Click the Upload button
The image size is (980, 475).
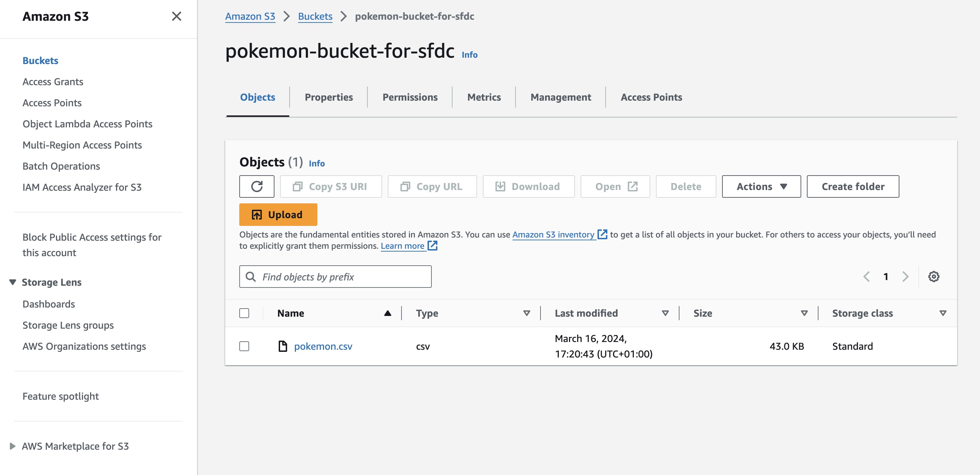(278, 215)
